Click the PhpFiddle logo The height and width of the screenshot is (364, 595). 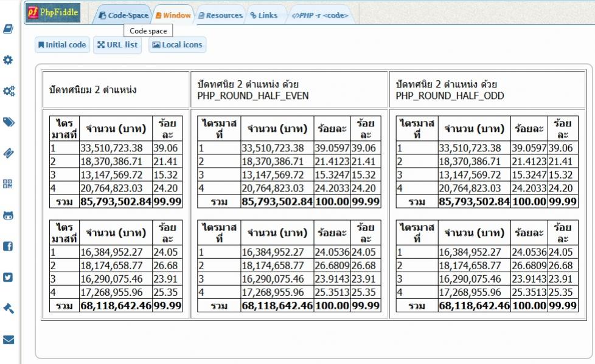click(x=54, y=13)
